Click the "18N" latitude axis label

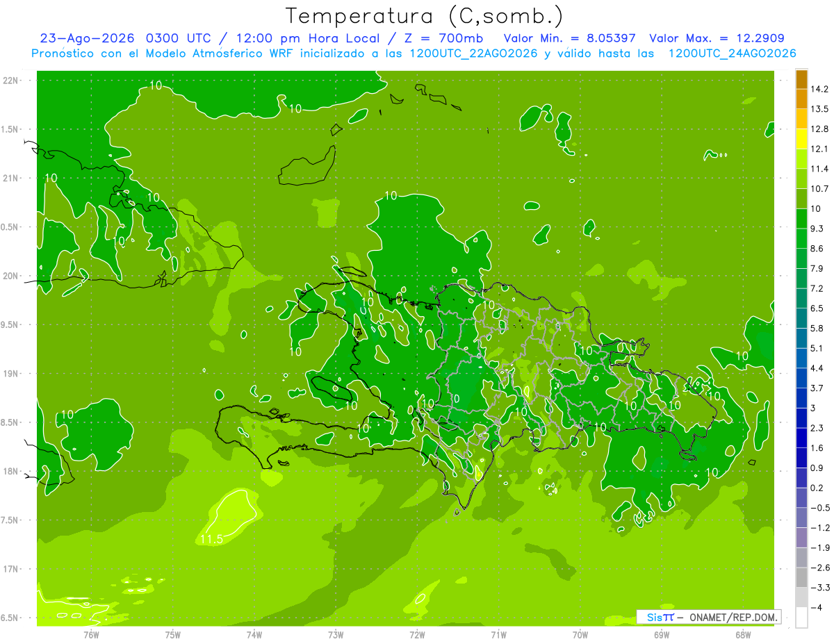point(12,471)
